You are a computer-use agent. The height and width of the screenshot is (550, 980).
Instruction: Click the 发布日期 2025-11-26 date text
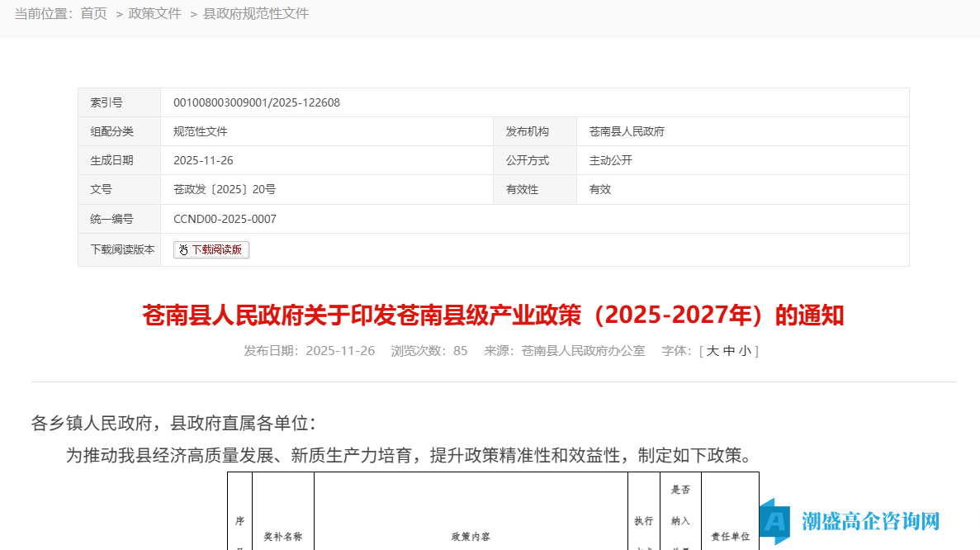[339, 350]
